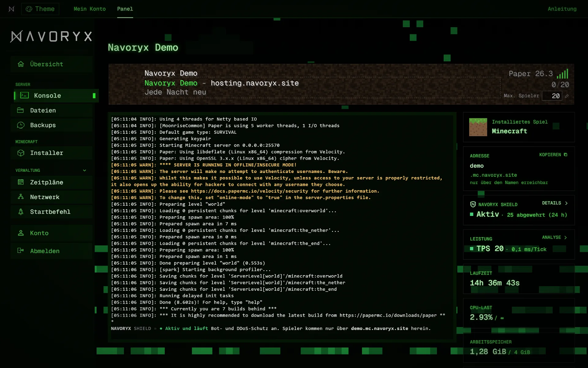The height and width of the screenshot is (368, 588).
Task: Click the 'Navoryx Demo' page heading
Action: pyautogui.click(x=143, y=48)
